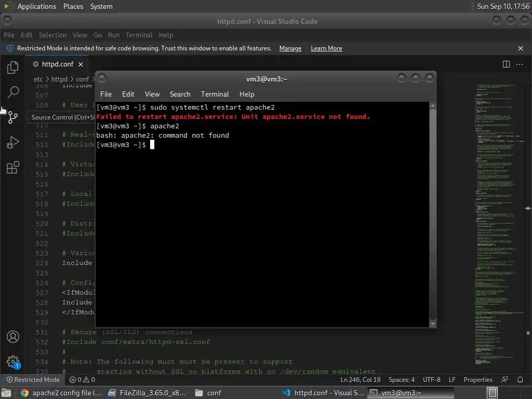Open the VS Code Run menu
This screenshot has width=532, height=399.
[114, 35]
